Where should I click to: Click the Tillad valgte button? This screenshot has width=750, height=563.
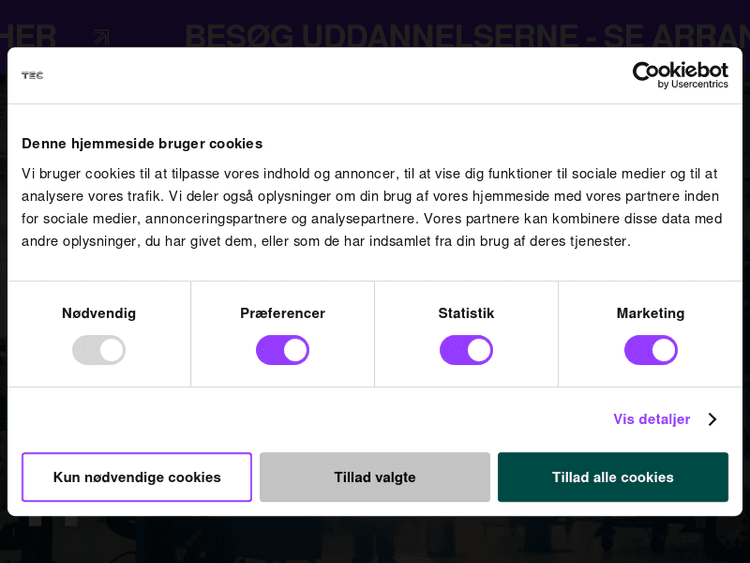pos(375,477)
